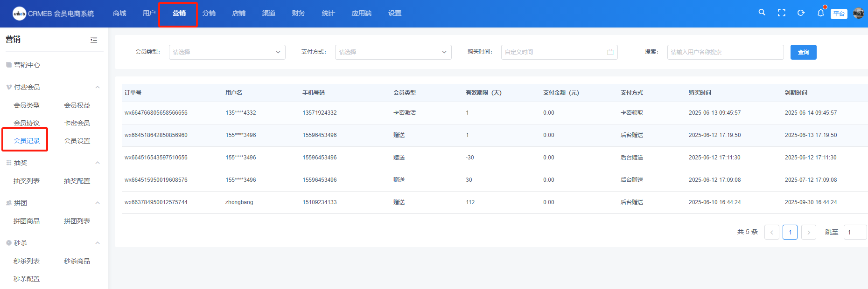868x289 pixels.
Task: Open 营销中心 in sidebar
Action: point(27,65)
